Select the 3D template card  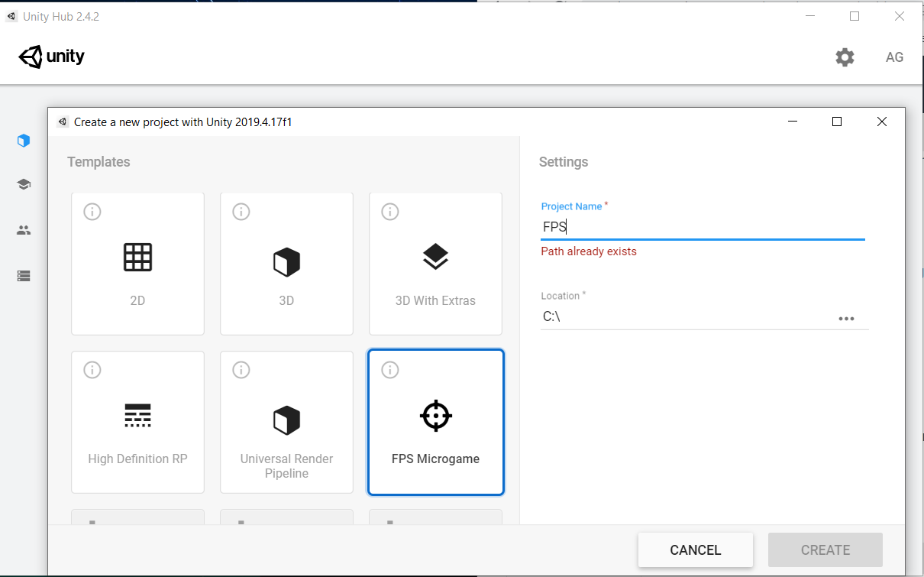pos(286,264)
